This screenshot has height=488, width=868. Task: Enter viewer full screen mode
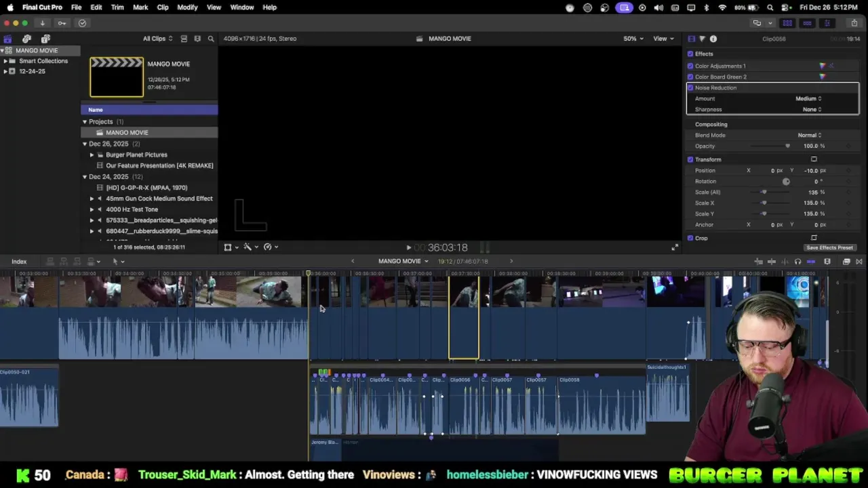click(x=674, y=247)
